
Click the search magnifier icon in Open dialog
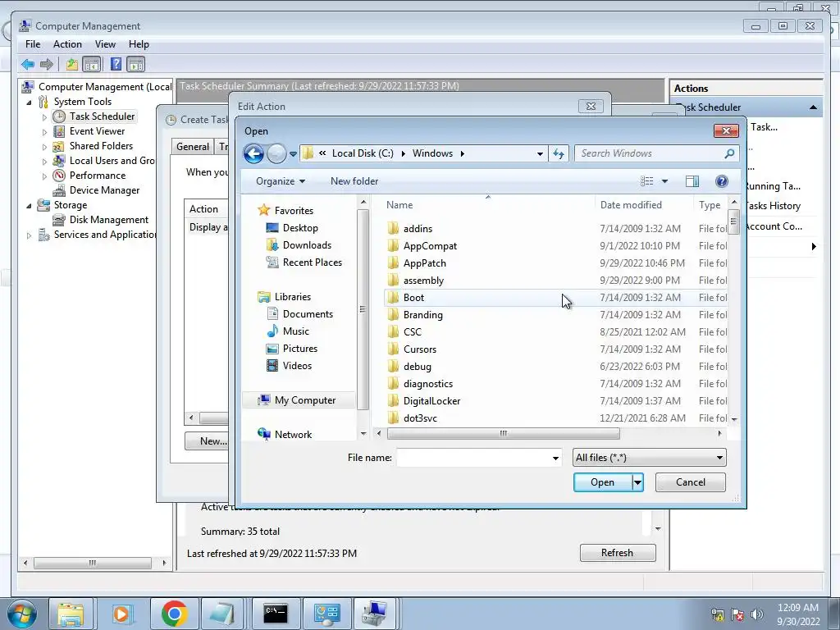[x=729, y=153]
